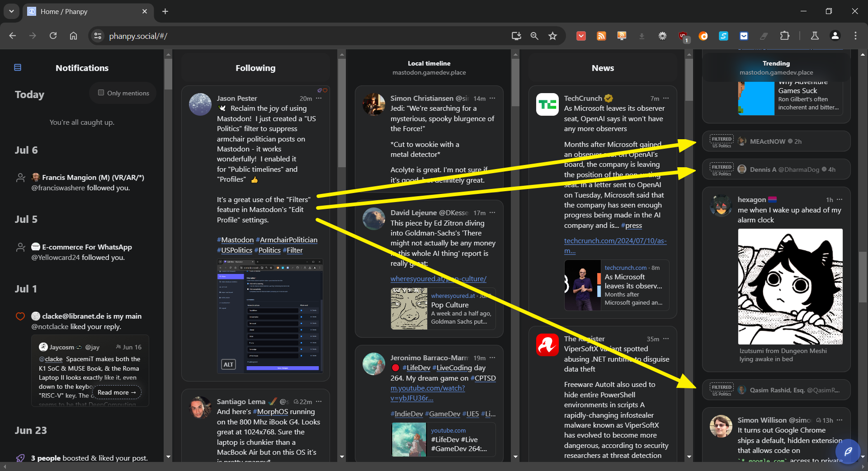
Task: Click the gear-shaped extension icon
Action: (x=662, y=36)
